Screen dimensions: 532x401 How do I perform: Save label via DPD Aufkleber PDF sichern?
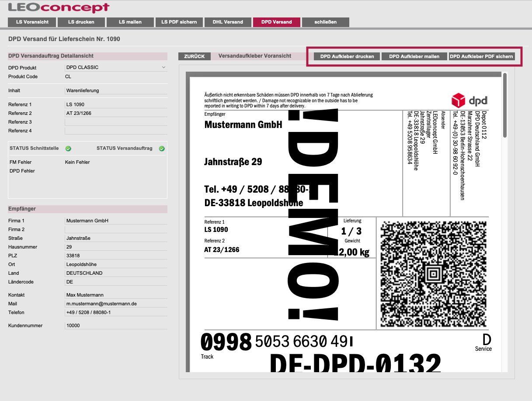[x=482, y=56]
